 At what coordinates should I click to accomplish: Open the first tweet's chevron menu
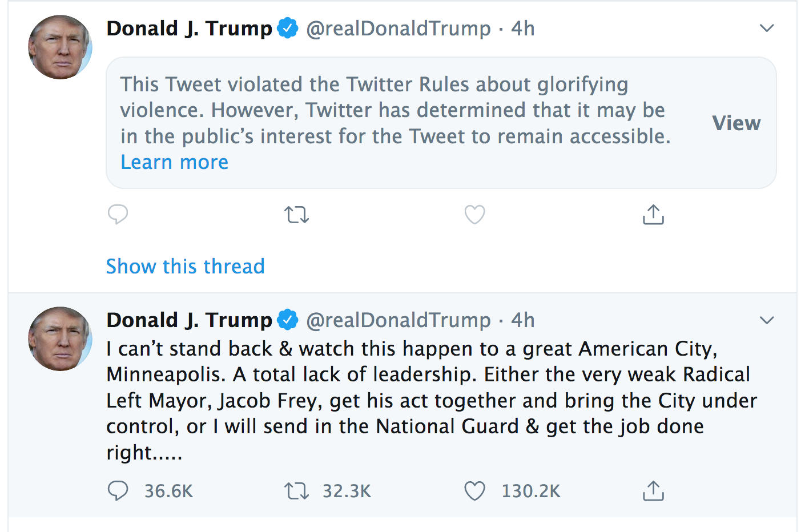(767, 28)
